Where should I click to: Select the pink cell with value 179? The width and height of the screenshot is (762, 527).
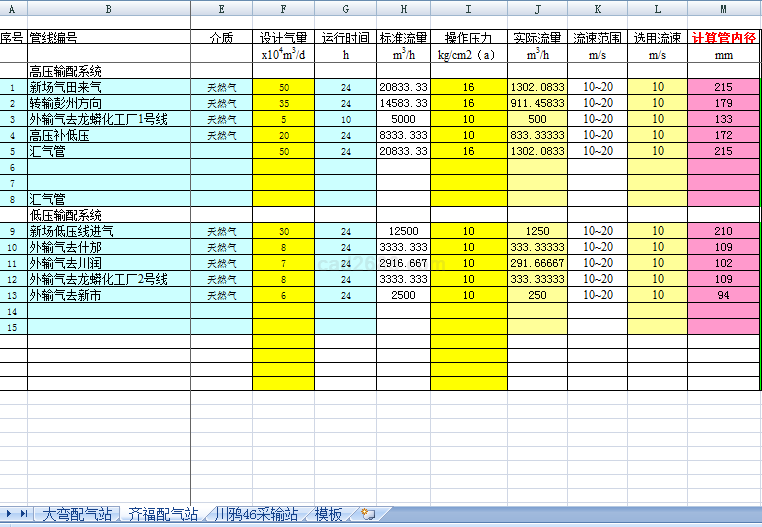click(724, 103)
